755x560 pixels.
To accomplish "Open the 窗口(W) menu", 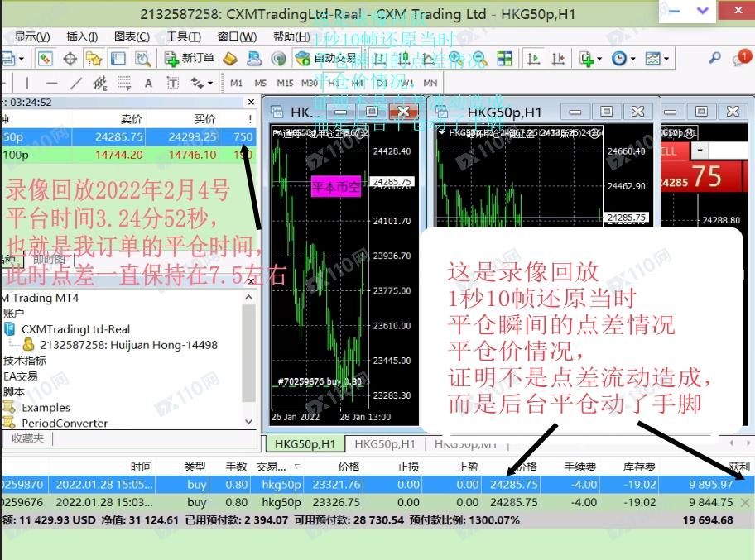I will (x=237, y=36).
